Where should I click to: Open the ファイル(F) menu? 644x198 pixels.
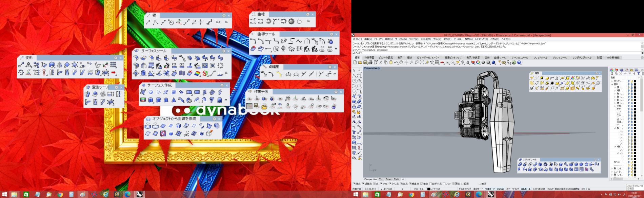pos(357,39)
